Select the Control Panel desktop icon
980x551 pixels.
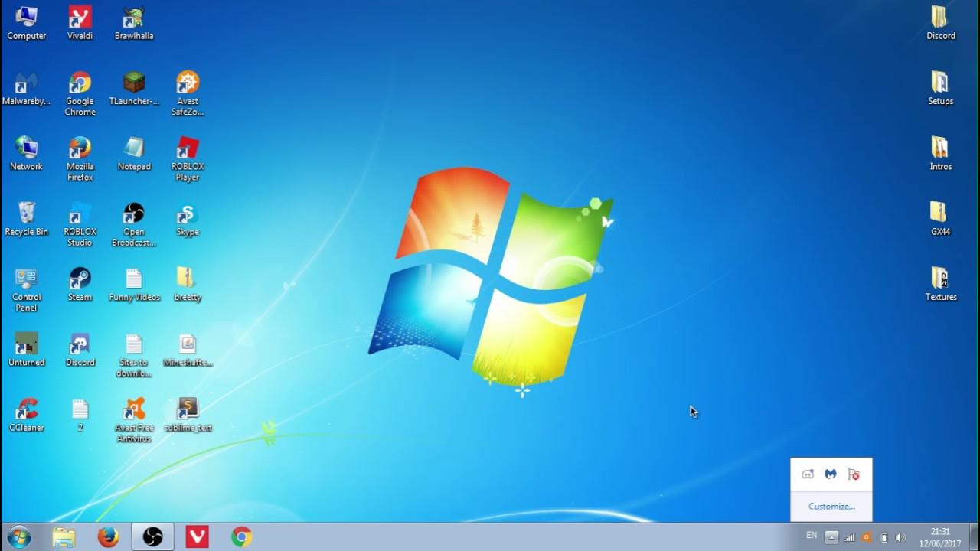tap(26, 289)
